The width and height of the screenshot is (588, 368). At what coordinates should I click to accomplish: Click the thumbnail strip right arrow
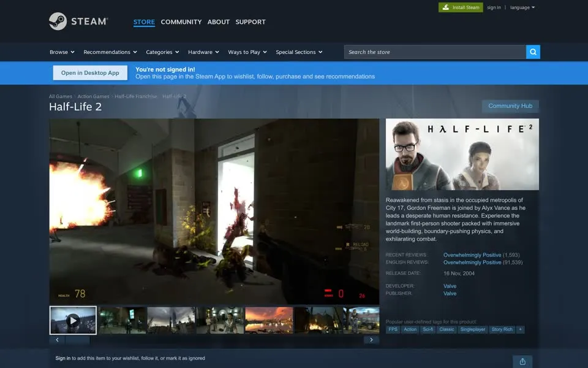point(371,340)
